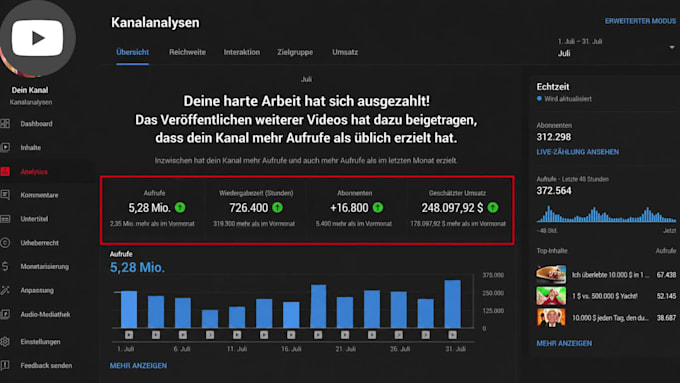The image size is (680, 383).
Task: Click green up arrow beside 5,28 Mio.
Action: click(x=180, y=208)
